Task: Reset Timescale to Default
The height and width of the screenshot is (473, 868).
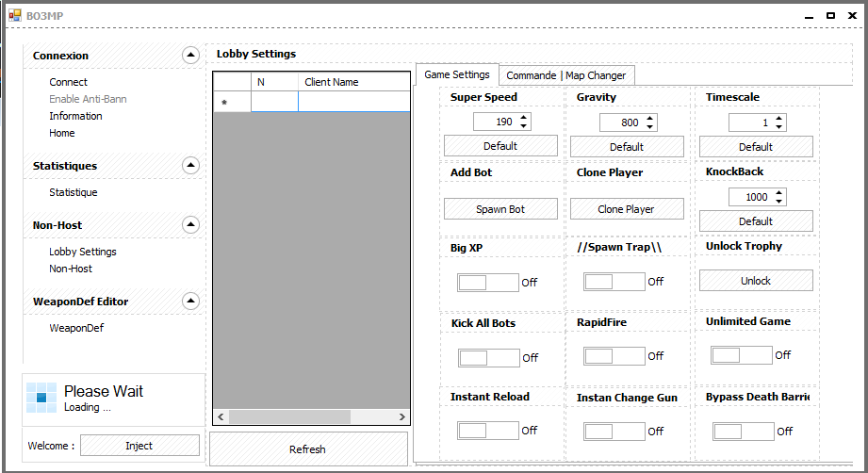Action: pos(756,147)
